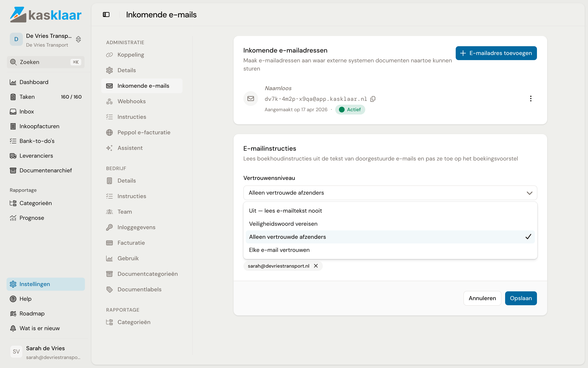Viewport: 588px width, 368px height.
Task: Open 'Wat is er nieuw' notifications
Action: pyautogui.click(x=46, y=328)
